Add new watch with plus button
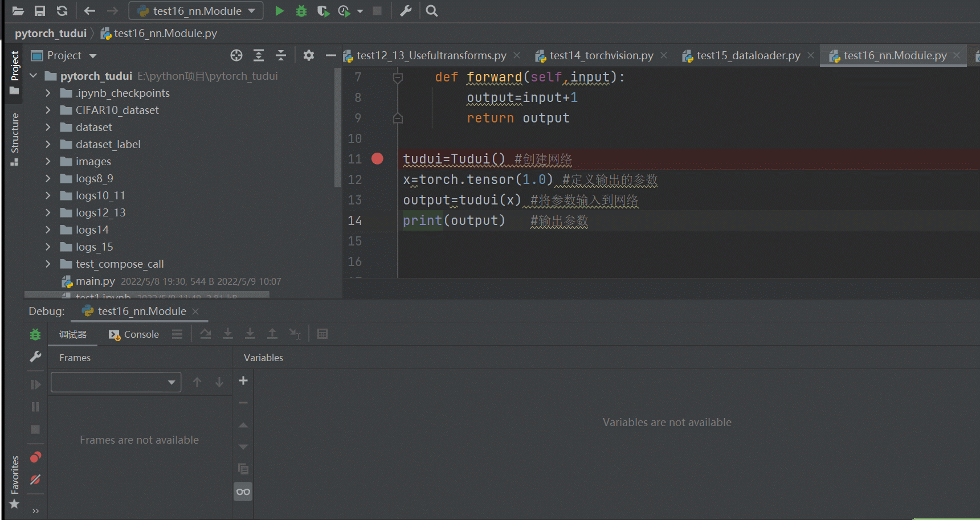The image size is (980, 520). coord(243,380)
